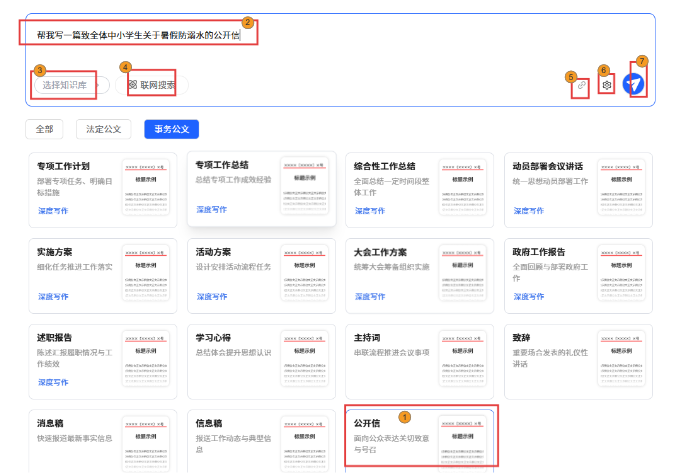The width and height of the screenshot is (681, 475).
Task: Select the 事务公文 tab
Action: coord(171,129)
